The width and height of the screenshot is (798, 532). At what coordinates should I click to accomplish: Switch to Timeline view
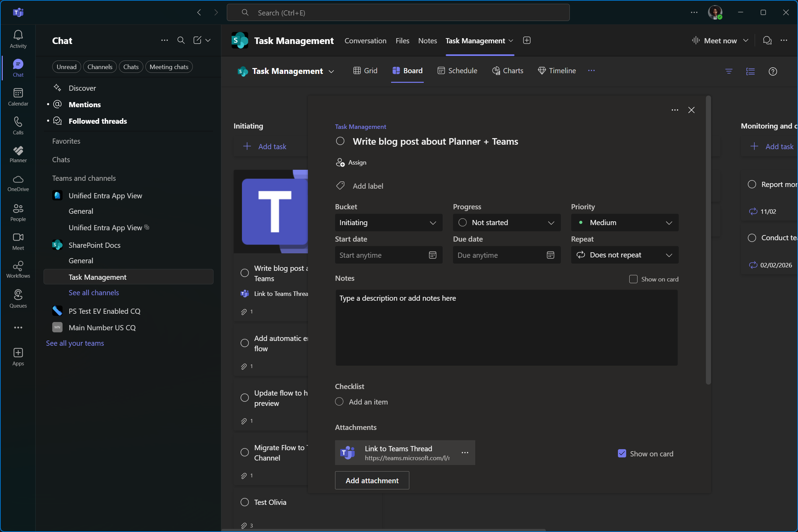pos(557,70)
